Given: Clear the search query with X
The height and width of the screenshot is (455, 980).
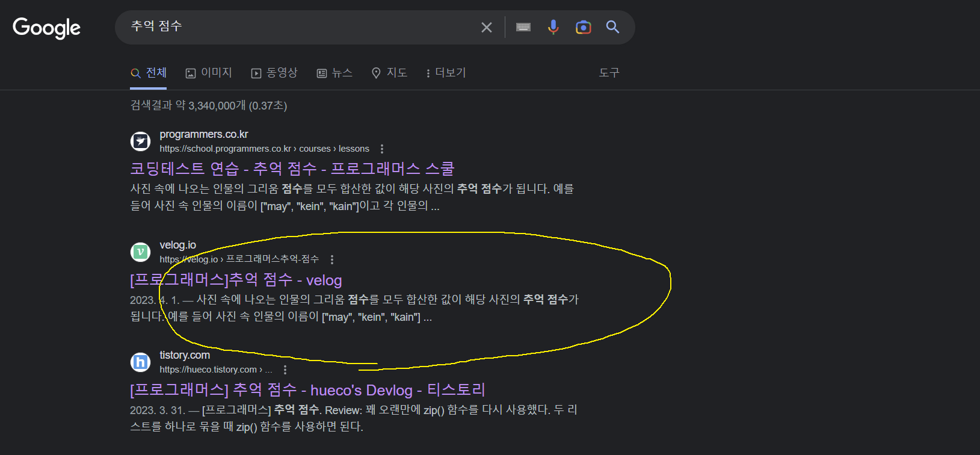Looking at the screenshot, I should point(487,27).
